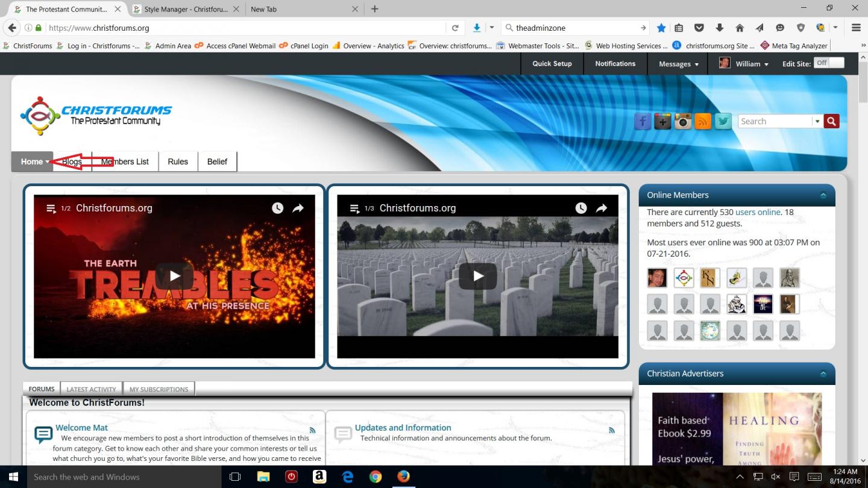This screenshot has height=488, width=868.
Task: Open the cPanel Login bookmark
Action: (304, 46)
